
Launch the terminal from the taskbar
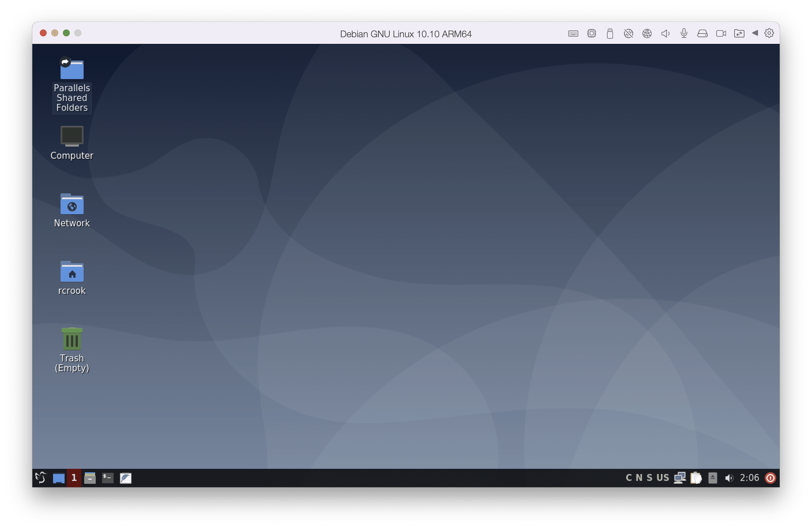(x=108, y=478)
